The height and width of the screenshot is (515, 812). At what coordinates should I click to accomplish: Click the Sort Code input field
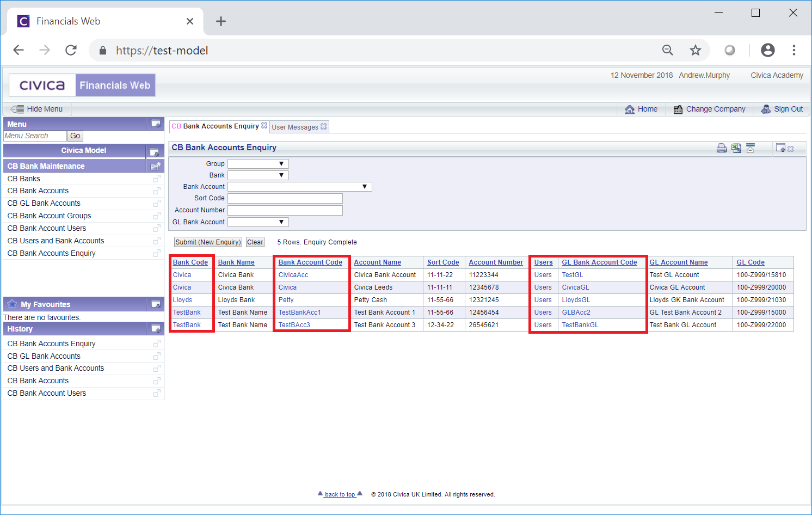[x=285, y=199]
